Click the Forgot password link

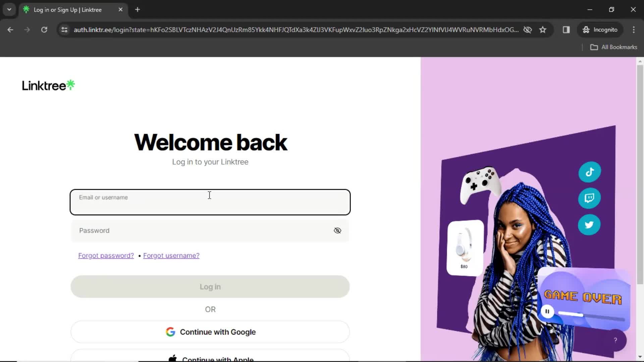[x=106, y=255]
